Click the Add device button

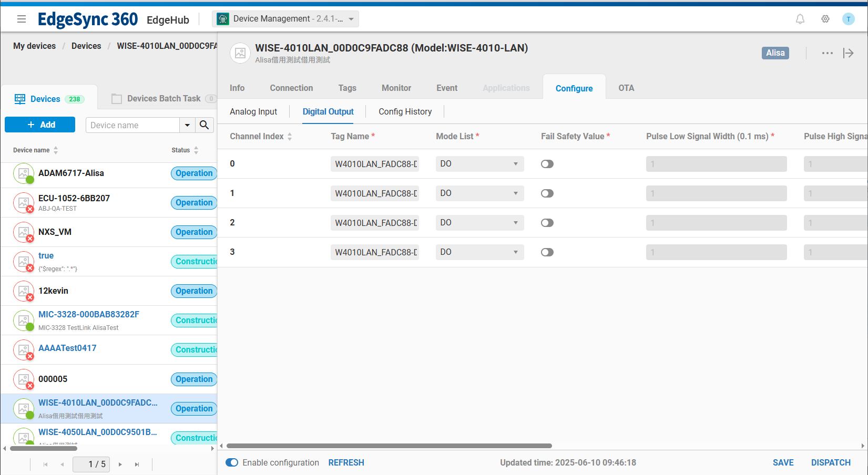click(x=40, y=125)
